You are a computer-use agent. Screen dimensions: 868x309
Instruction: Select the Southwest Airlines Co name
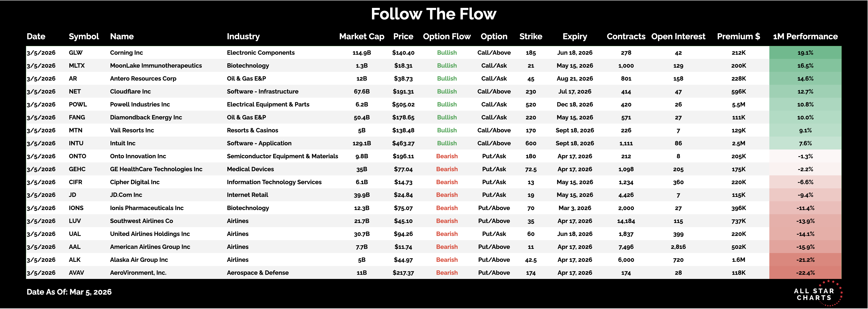(141, 221)
